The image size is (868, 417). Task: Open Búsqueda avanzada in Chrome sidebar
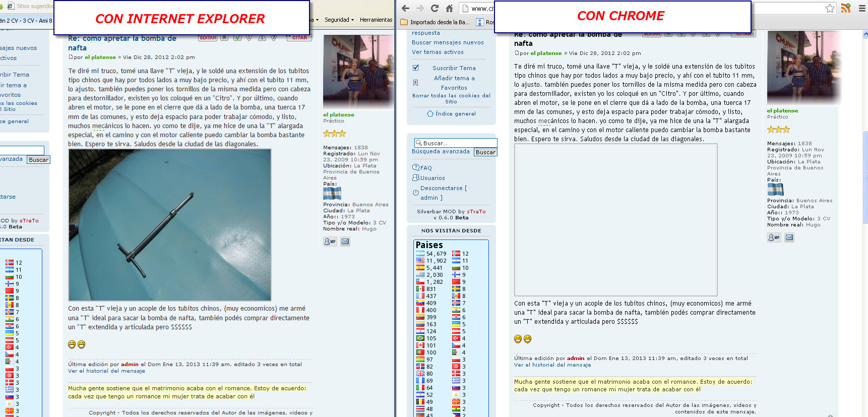pos(441,151)
